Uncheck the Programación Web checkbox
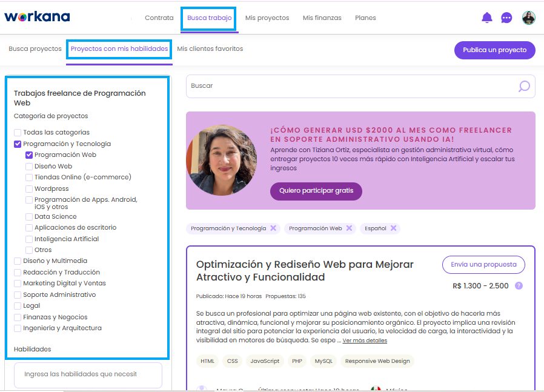The width and height of the screenshot is (544, 392). [29, 155]
